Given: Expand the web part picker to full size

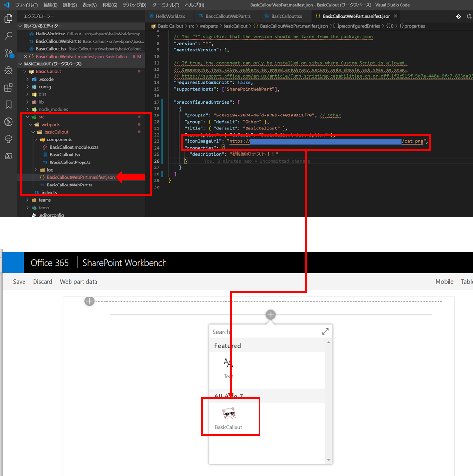Looking at the screenshot, I should tap(325, 332).
